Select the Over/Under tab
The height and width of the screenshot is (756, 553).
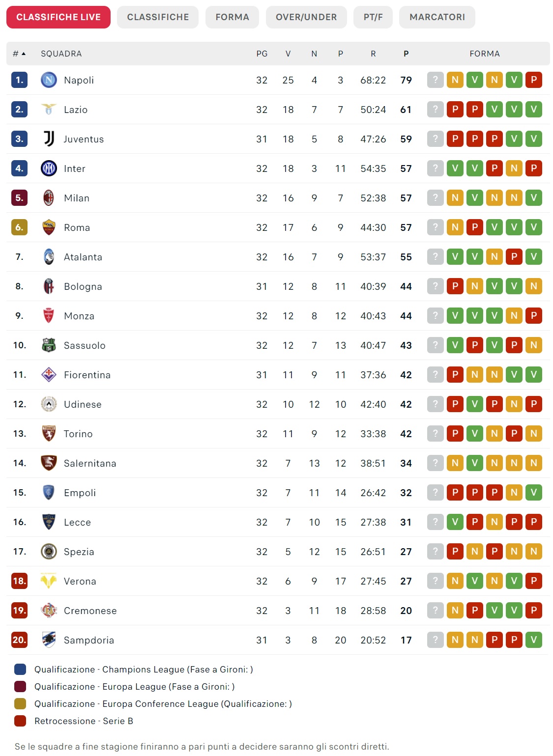tap(306, 17)
